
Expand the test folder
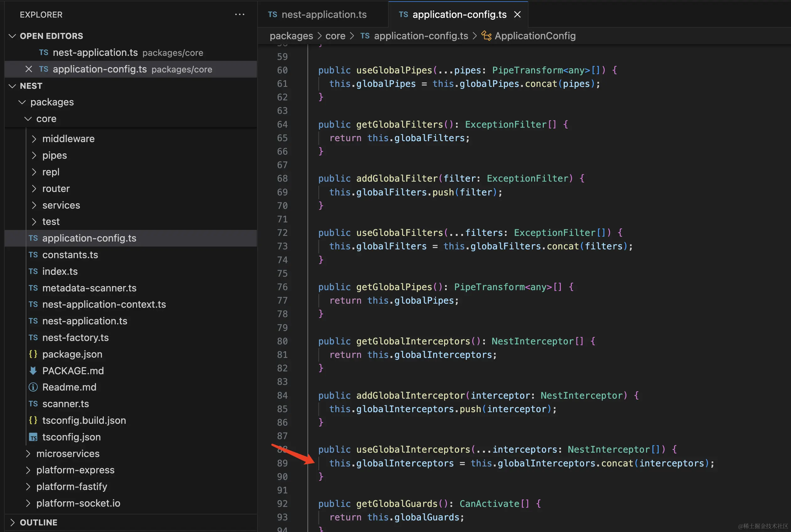[x=34, y=221]
